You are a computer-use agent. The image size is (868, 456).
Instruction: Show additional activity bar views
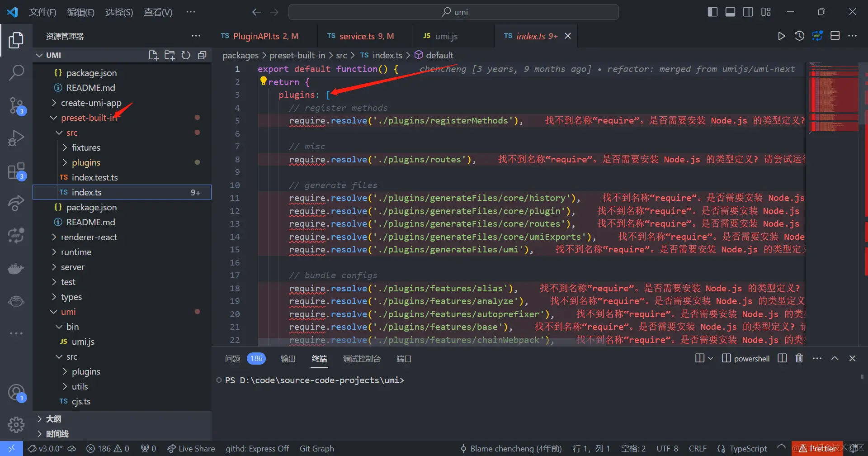point(16,333)
